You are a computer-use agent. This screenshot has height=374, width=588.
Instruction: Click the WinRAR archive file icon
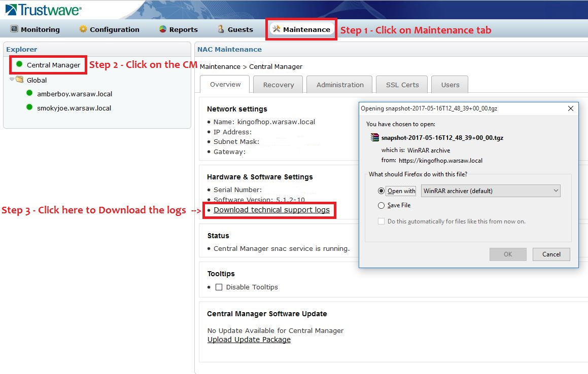[x=375, y=137]
